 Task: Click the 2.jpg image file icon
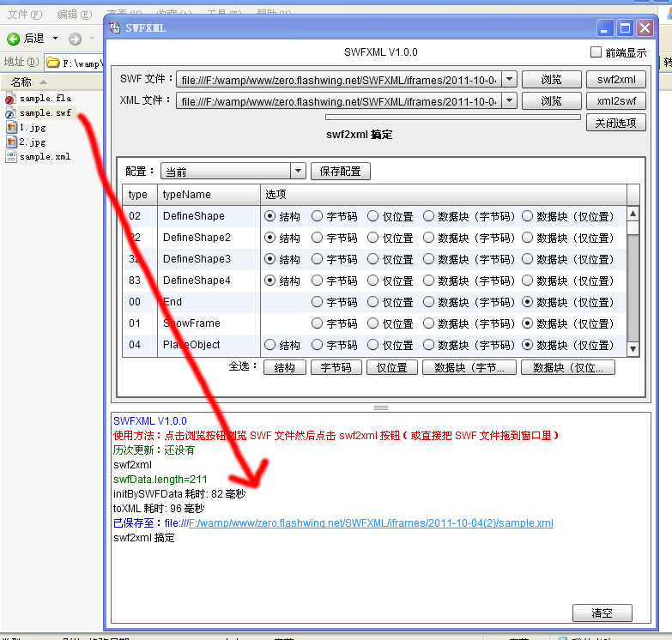pyautogui.click(x=11, y=142)
